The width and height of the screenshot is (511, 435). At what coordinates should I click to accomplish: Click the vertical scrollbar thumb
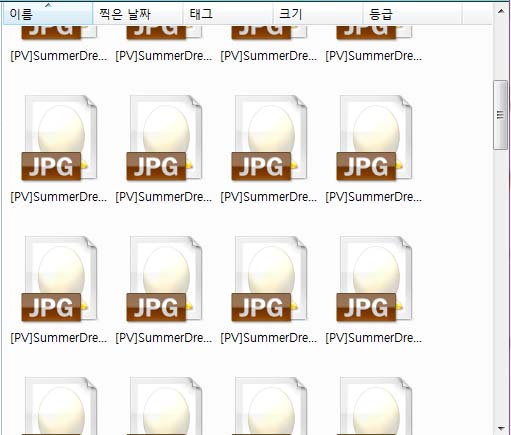click(x=500, y=115)
